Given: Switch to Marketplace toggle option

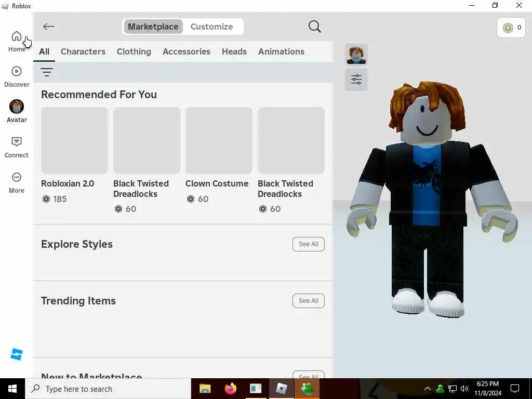Looking at the screenshot, I should pos(153,26).
